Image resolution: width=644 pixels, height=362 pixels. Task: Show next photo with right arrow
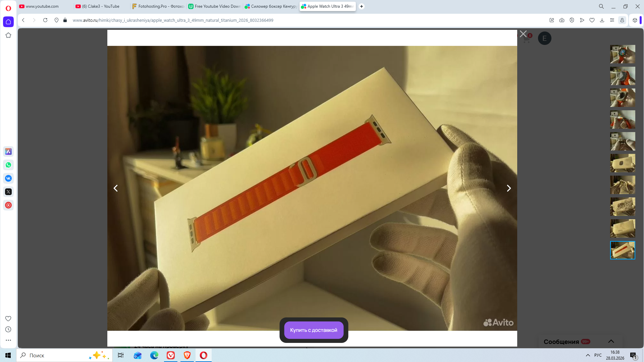[508, 188]
